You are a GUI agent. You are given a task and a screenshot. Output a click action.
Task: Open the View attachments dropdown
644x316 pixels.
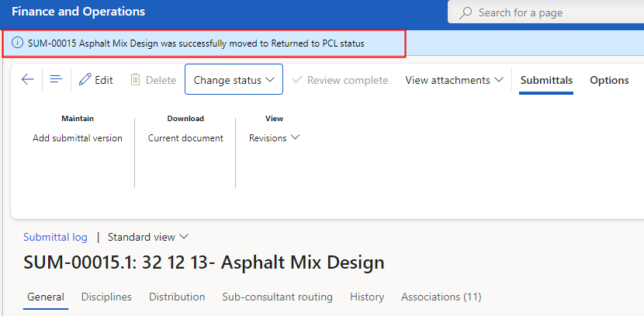(x=454, y=80)
